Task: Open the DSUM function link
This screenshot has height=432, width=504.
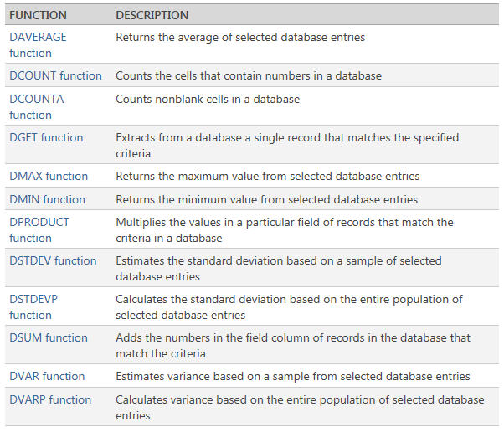Action: (49, 338)
